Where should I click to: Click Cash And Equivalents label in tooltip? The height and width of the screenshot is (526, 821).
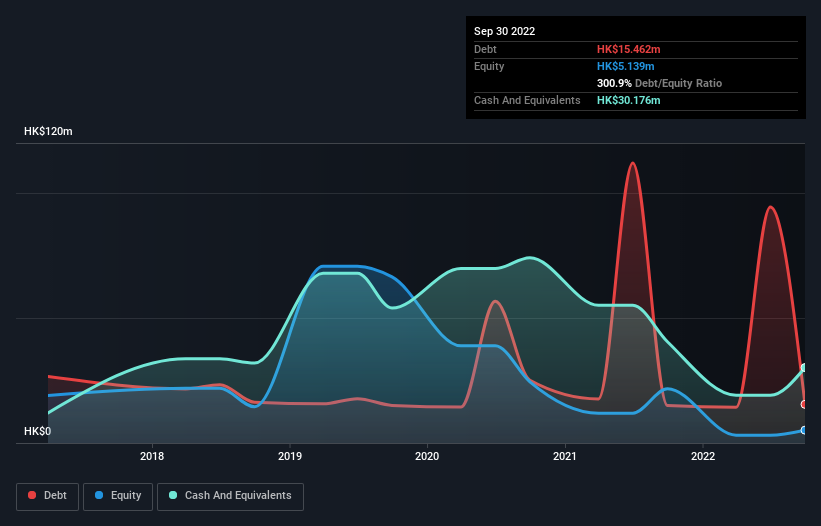tap(527, 100)
